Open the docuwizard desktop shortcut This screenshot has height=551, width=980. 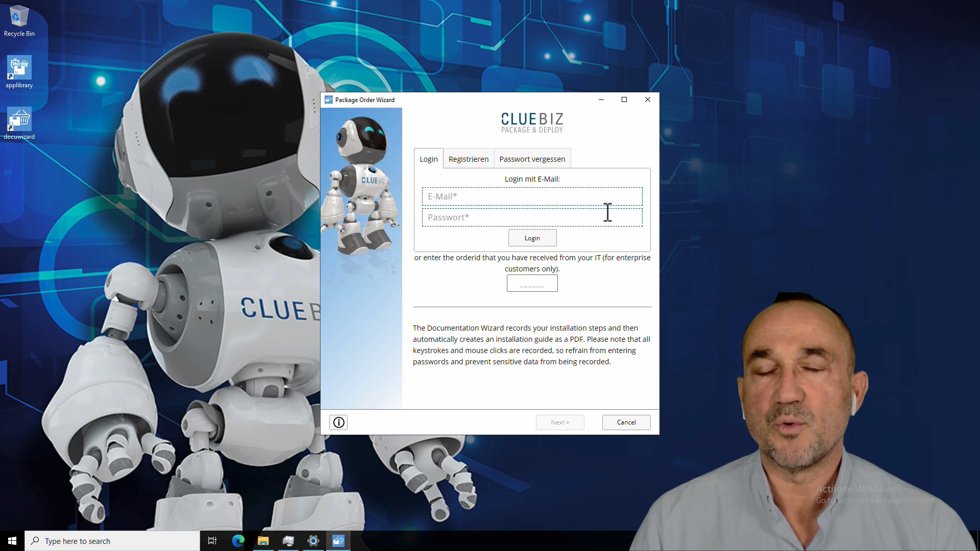click(x=19, y=120)
